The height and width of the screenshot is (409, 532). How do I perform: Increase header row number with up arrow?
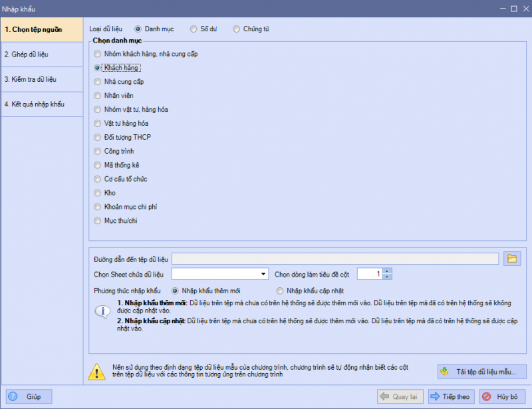pyautogui.click(x=387, y=271)
